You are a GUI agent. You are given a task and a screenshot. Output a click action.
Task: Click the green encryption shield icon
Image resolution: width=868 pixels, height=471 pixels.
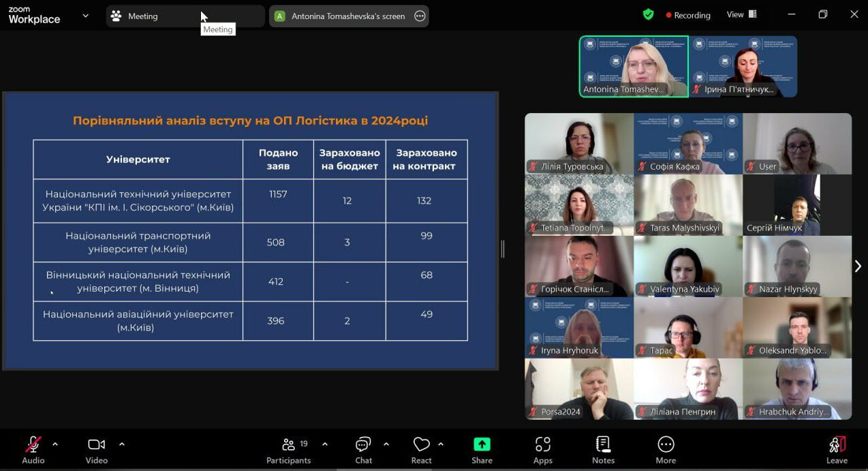pyautogui.click(x=649, y=14)
